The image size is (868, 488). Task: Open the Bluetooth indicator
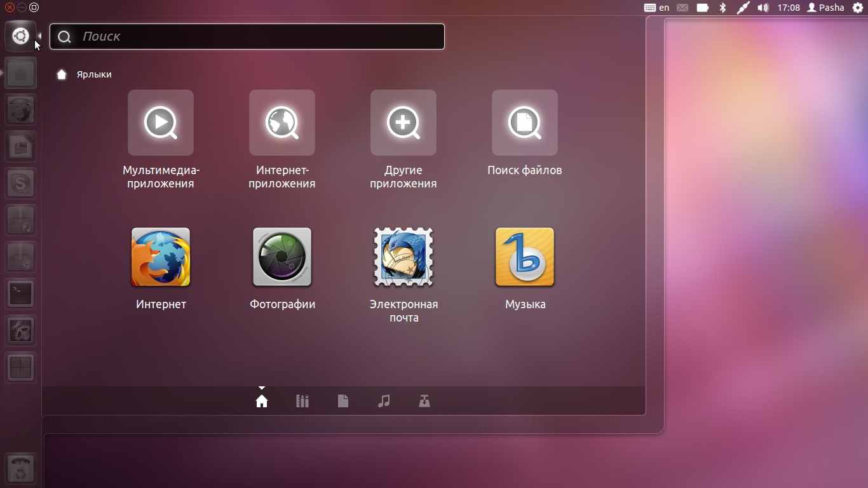(722, 8)
